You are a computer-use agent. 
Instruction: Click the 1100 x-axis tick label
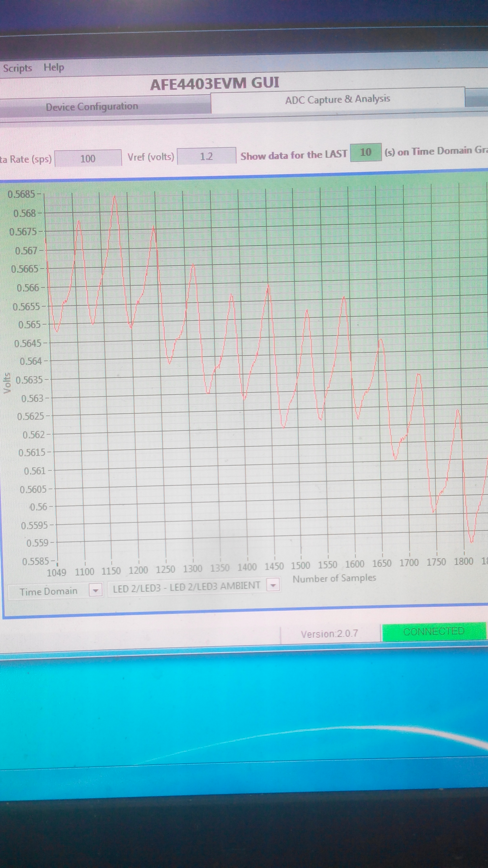[84, 572]
